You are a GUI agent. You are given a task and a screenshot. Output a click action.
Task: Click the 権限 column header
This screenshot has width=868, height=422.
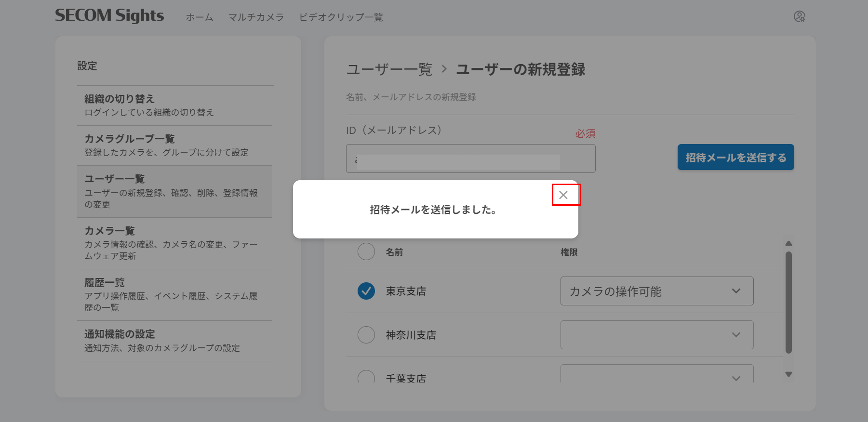[x=569, y=252]
